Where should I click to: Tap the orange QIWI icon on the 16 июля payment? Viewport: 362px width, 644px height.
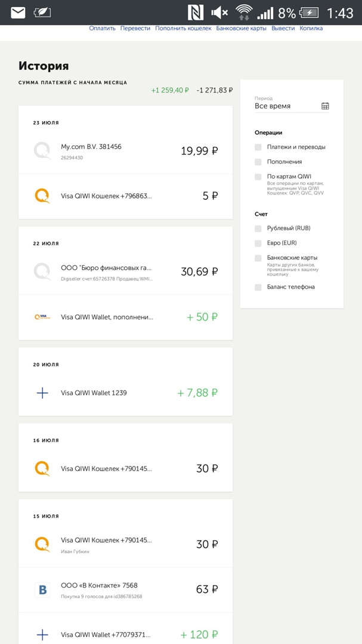click(x=42, y=469)
